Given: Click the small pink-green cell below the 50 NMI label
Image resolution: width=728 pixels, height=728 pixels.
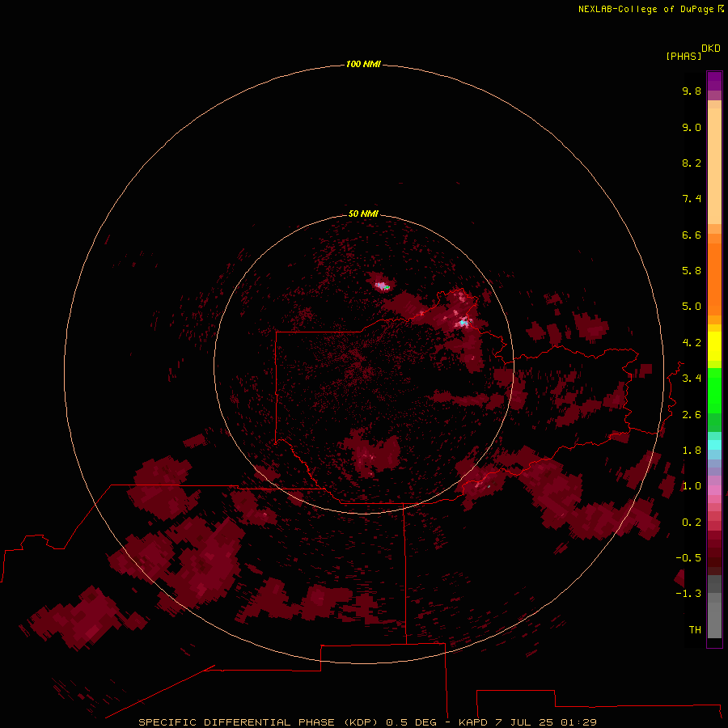Looking at the screenshot, I should coord(383,286).
